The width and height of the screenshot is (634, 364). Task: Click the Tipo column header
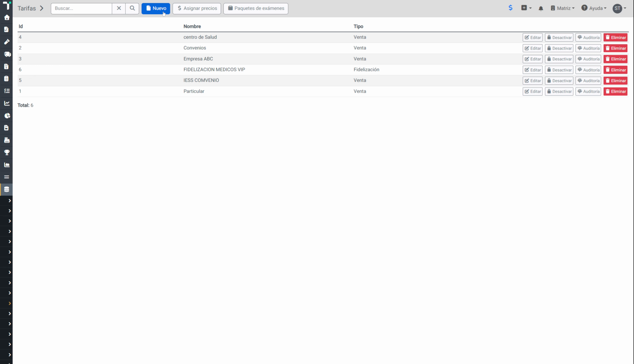[358, 26]
